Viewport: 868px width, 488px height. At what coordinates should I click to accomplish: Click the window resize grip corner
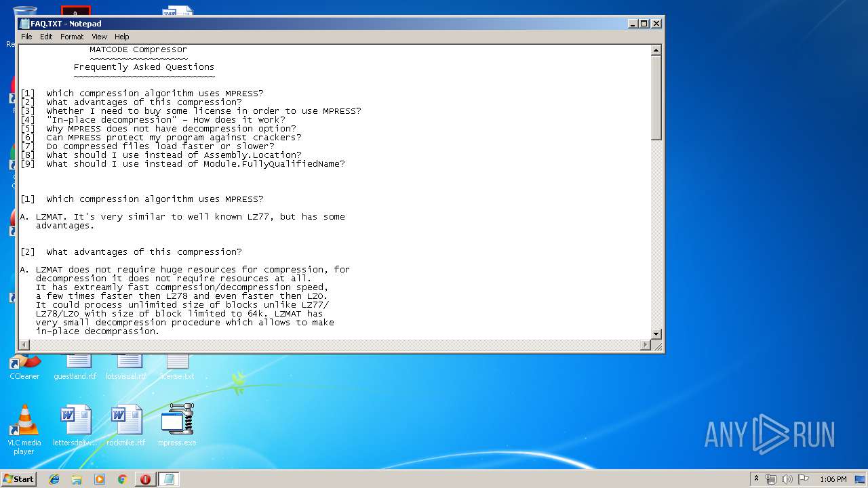point(656,346)
